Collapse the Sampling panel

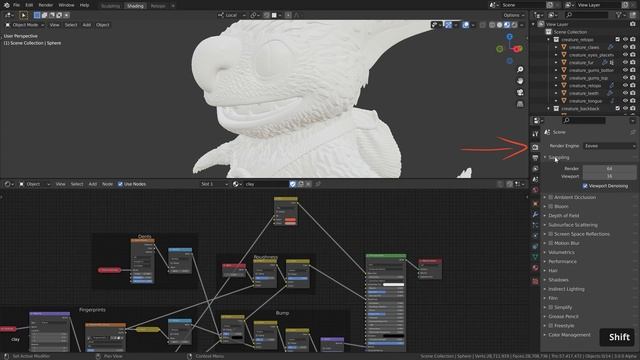click(559, 158)
